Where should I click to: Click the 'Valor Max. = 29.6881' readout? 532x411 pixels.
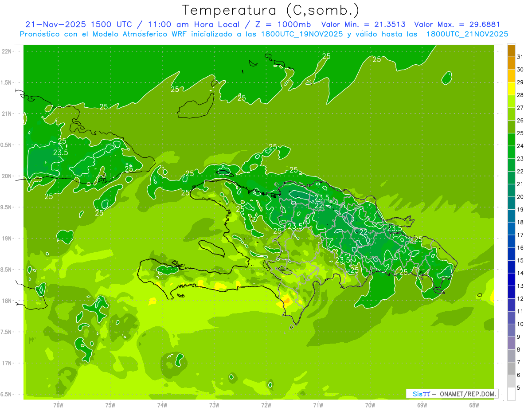458,24
